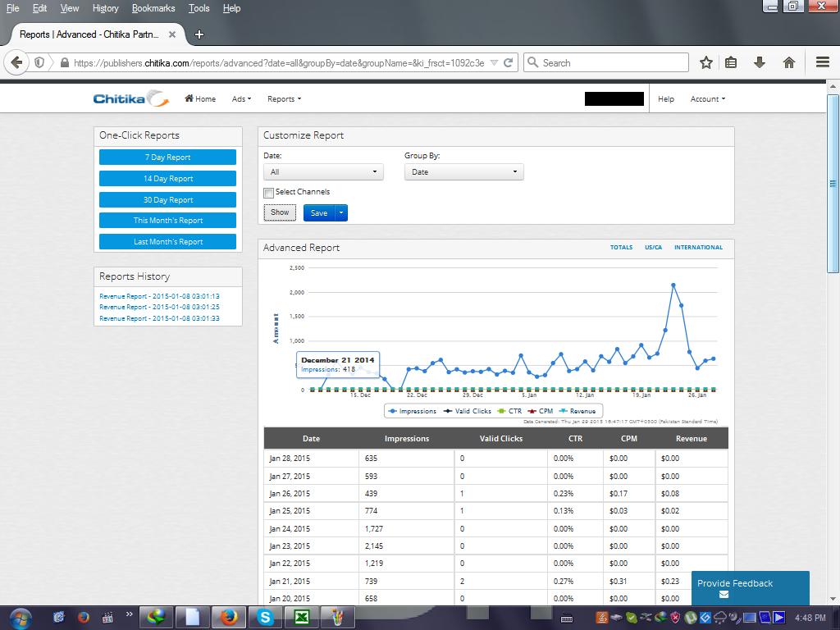Click the Provide Feedback button
The height and width of the screenshot is (630, 840).
[750, 587]
